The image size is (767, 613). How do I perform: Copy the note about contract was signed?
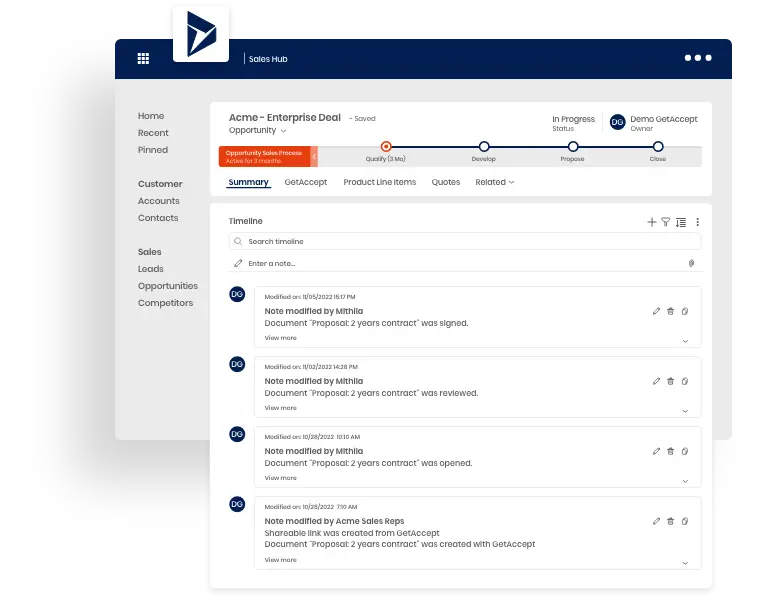click(685, 311)
